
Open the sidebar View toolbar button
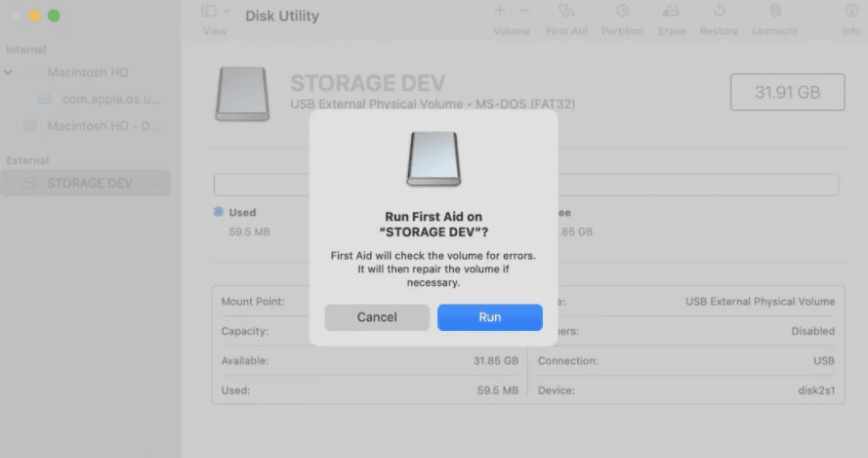click(209, 11)
